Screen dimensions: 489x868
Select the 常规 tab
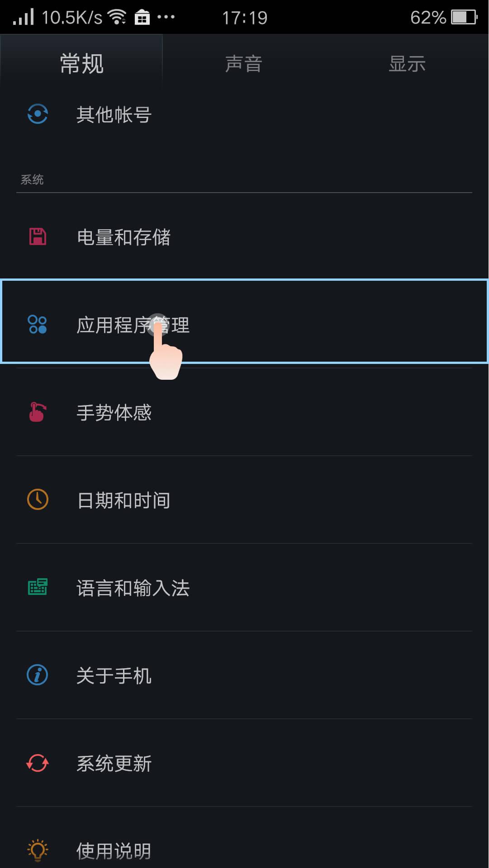click(81, 64)
